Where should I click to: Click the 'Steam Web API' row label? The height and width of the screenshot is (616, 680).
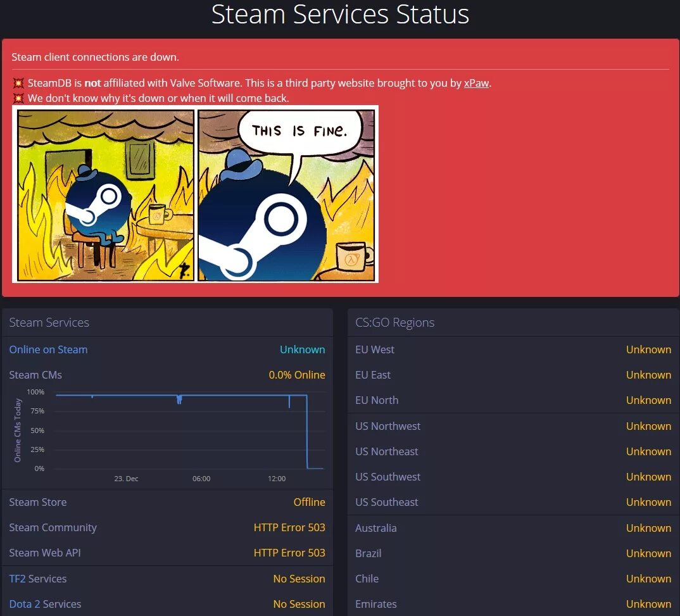coord(45,553)
